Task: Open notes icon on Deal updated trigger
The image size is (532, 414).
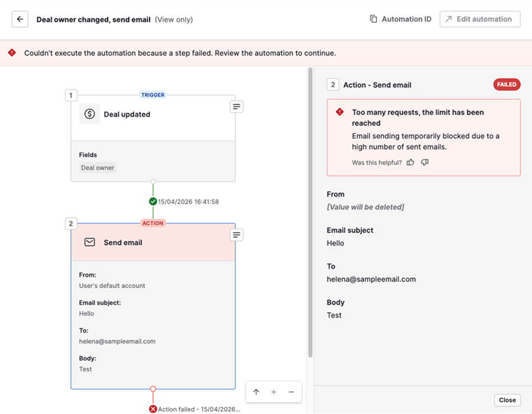Action: [x=236, y=106]
